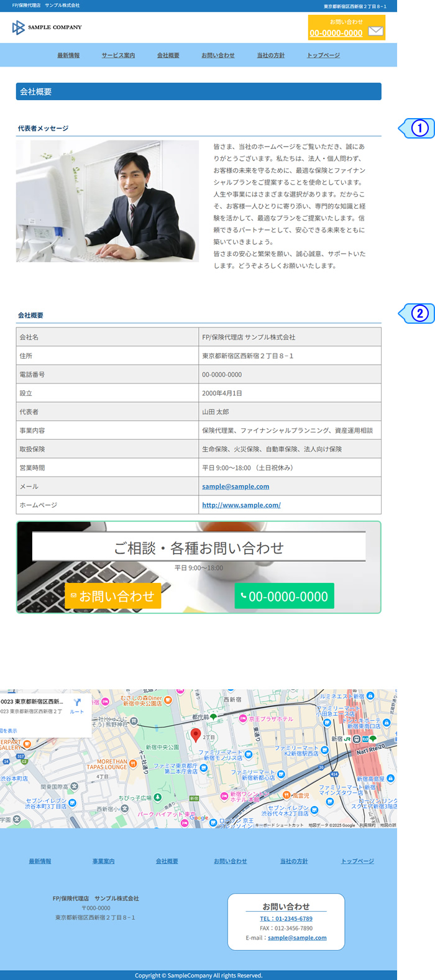Click the 東京都新宿区西新宿２丁目８−１ table cell
Image resolution: width=435 pixels, height=980 pixels.
[x=290, y=355]
